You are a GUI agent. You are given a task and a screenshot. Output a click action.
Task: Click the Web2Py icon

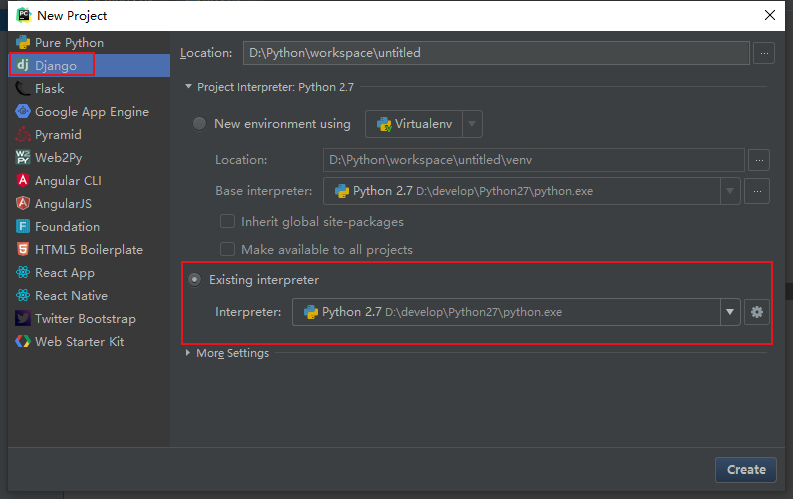tap(23, 157)
